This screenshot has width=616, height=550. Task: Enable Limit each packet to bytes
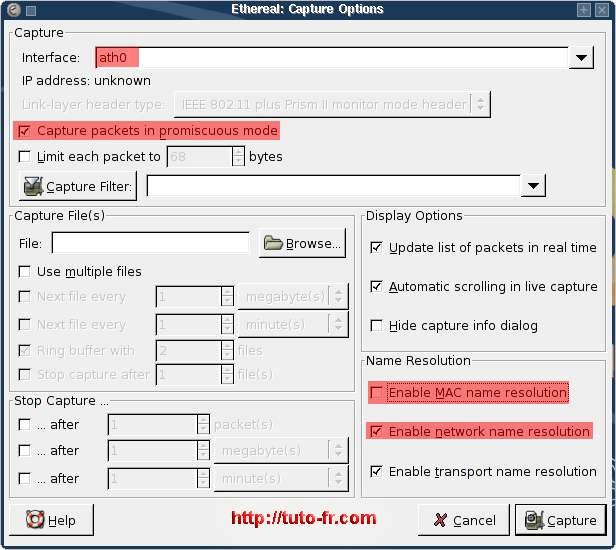(x=24, y=156)
